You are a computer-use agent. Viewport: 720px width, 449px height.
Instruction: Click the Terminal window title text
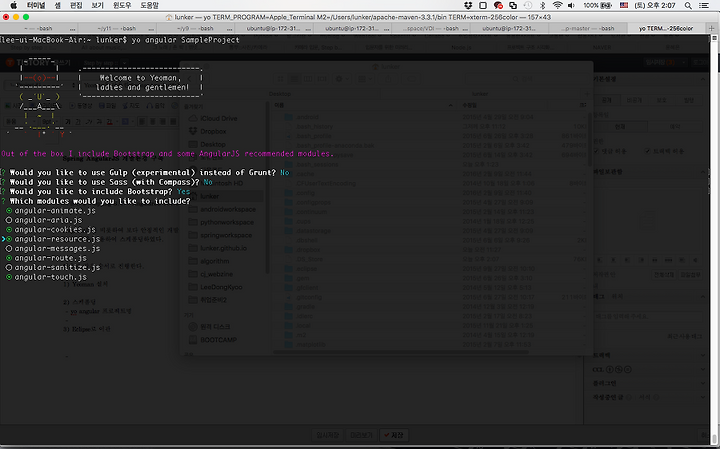point(363,17)
